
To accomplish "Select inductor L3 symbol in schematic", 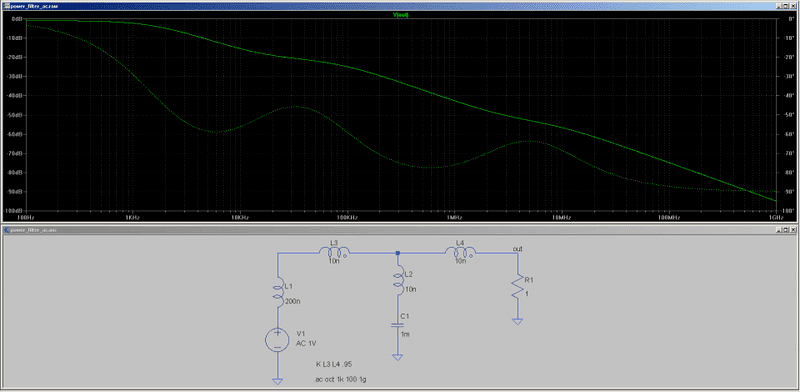I will pos(334,251).
